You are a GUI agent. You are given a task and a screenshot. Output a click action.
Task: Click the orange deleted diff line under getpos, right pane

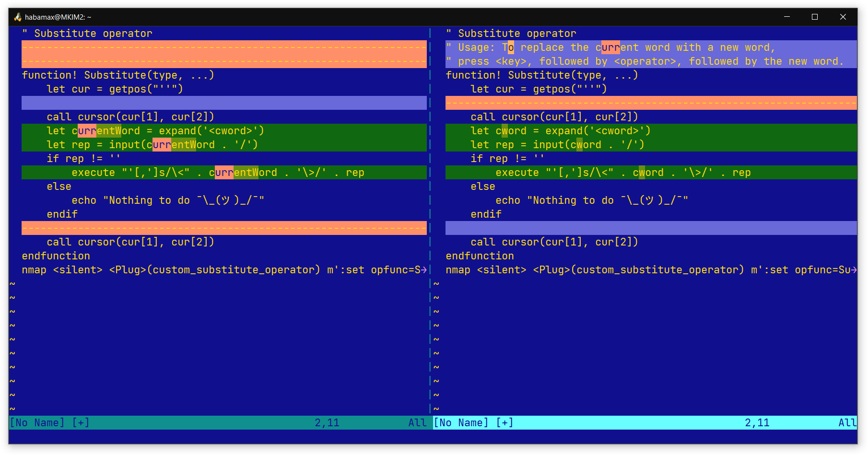click(651, 103)
